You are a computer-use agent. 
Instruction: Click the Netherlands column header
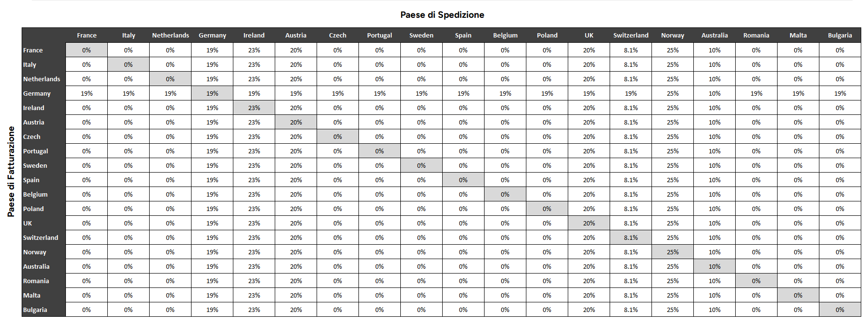click(x=170, y=36)
